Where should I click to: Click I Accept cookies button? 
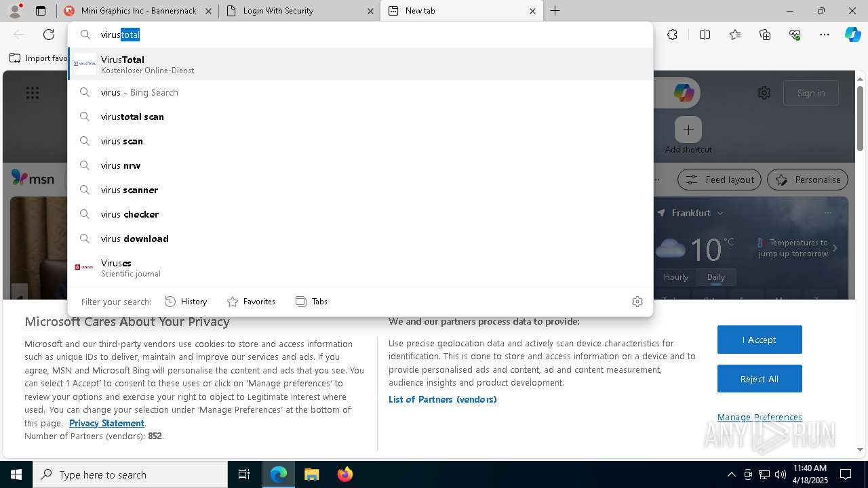point(759,340)
